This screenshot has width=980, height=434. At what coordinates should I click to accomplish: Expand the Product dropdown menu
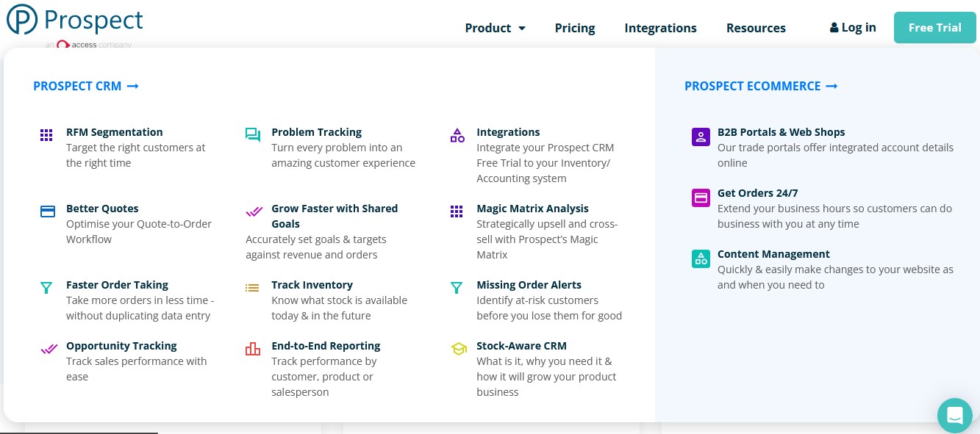point(494,28)
